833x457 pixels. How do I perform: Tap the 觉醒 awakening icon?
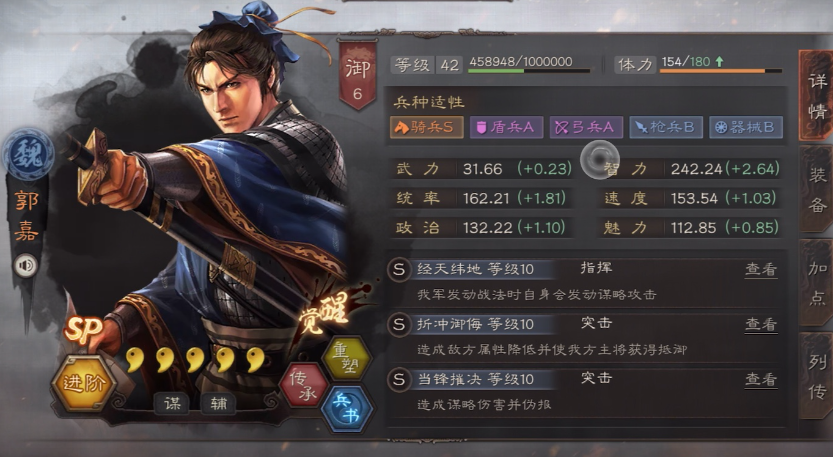[325, 312]
